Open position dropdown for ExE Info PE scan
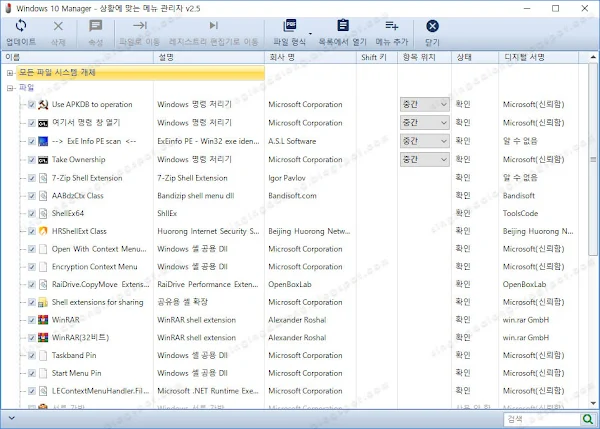 pyautogui.click(x=424, y=141)
